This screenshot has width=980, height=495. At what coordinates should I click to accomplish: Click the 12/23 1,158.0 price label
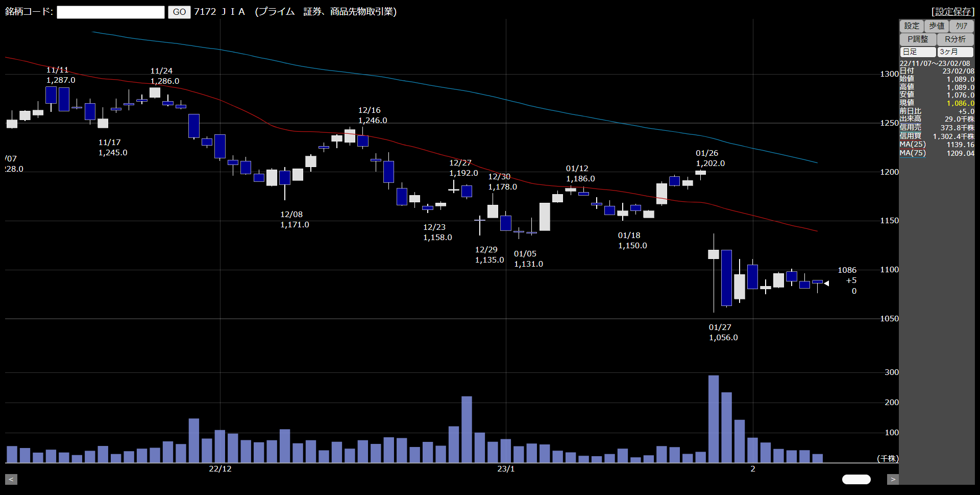click(x=437, y=232)
